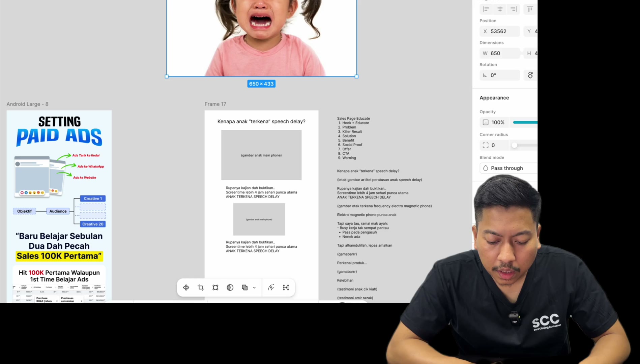
Task: Click the spacing arrow icon in floating toolbar
Action: 286,287
